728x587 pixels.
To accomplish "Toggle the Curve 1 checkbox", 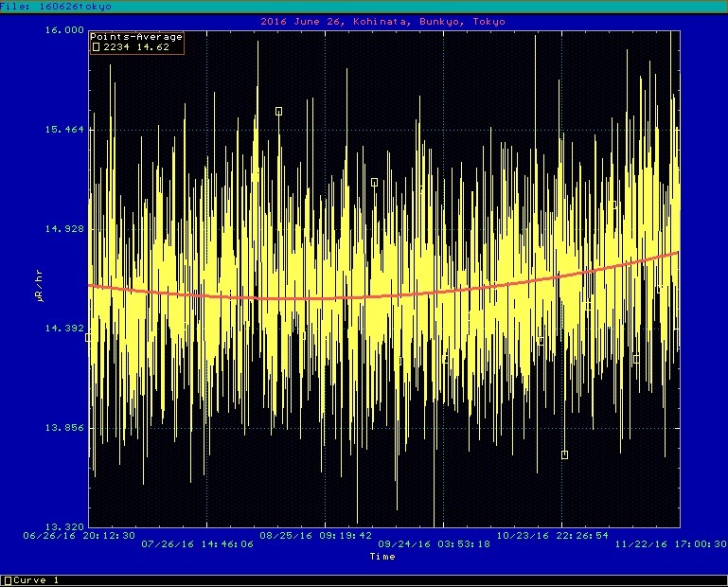I will pos(8,579).
